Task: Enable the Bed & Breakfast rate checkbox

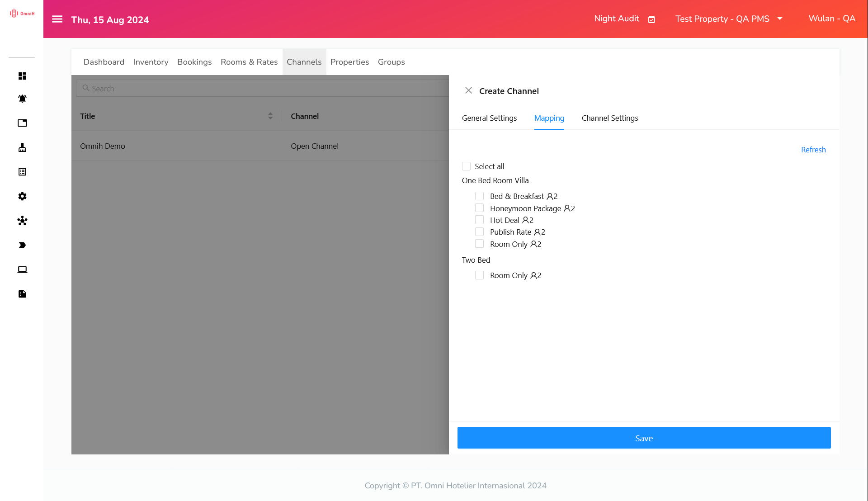Action: pos(479,196)
